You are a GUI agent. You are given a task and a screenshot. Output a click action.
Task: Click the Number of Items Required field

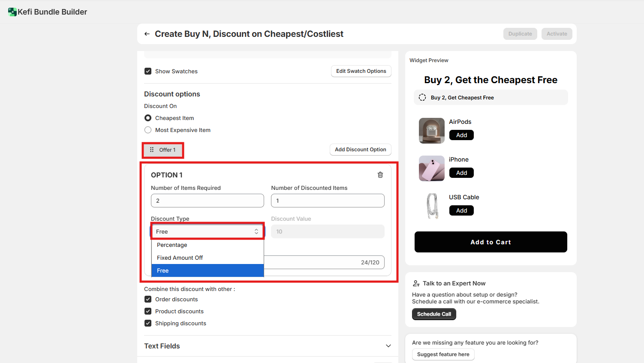[x=208, y=201]
